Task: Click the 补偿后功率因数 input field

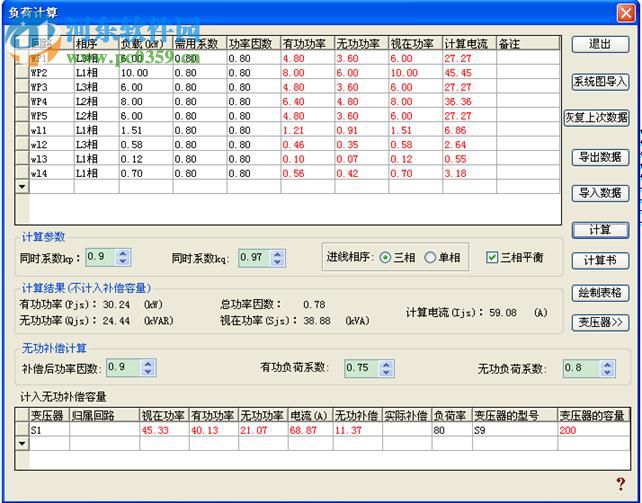Action: click(x=124, y=368)
